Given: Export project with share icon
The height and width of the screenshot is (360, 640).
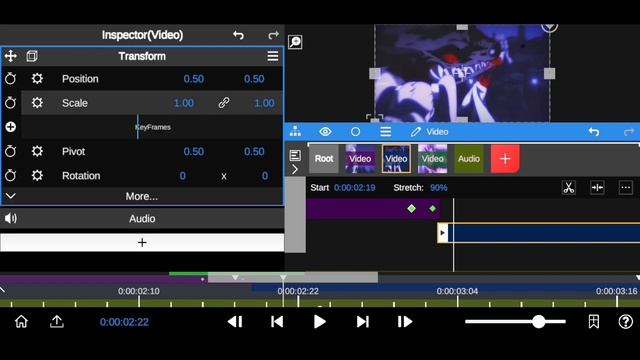Looking at the screenshot, I should click(57, 322).
